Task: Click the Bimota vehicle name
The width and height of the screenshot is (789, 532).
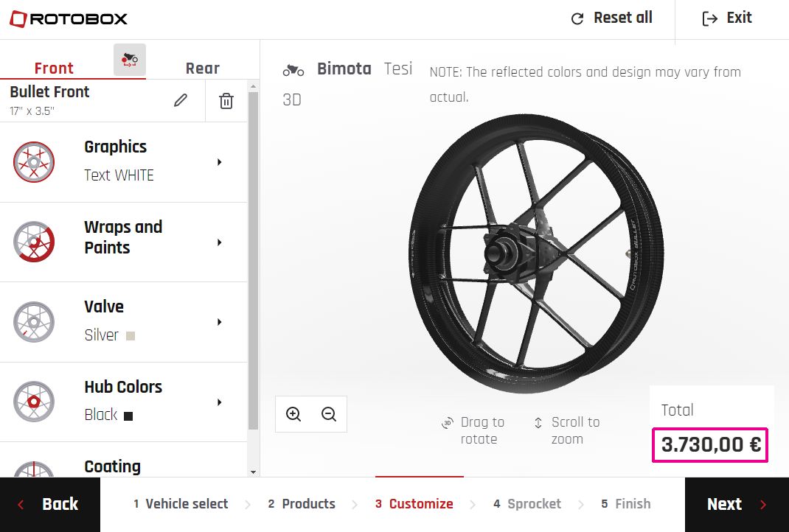Action: pos(344,69)
